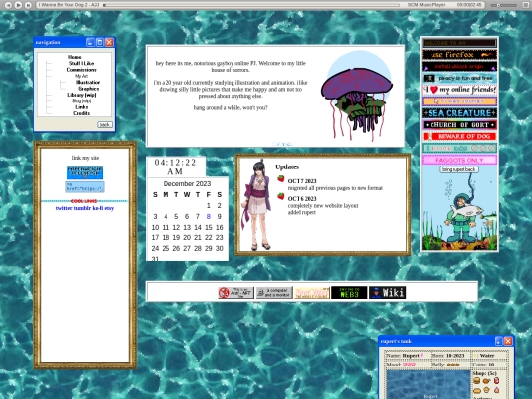
Task: Click Rupert's tank water area
Action: coord(429,385)
